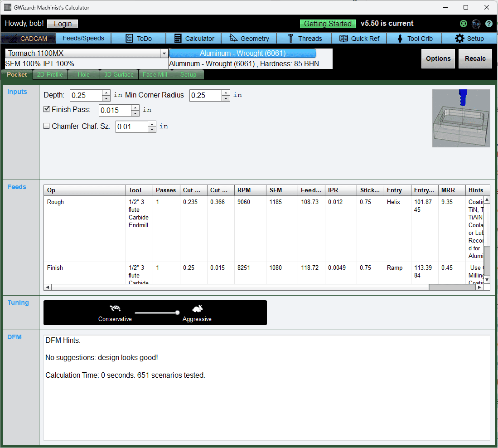The width and height of the screenshot is (498, 448).
Task: Open help via the question mark icon
Action: point(488,24)
